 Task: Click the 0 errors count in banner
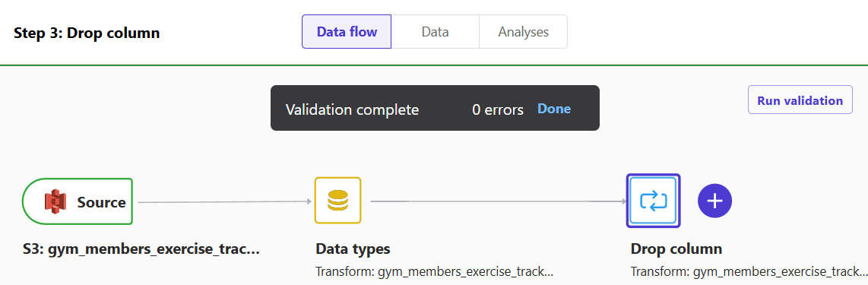click(x=498, y=109)
